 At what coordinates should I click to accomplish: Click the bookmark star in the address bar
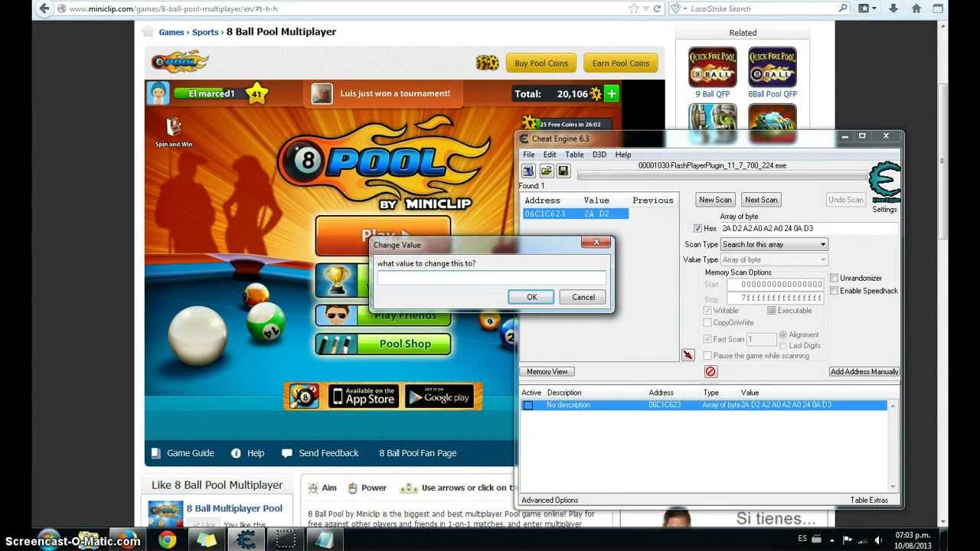click(x=634, y=8)
